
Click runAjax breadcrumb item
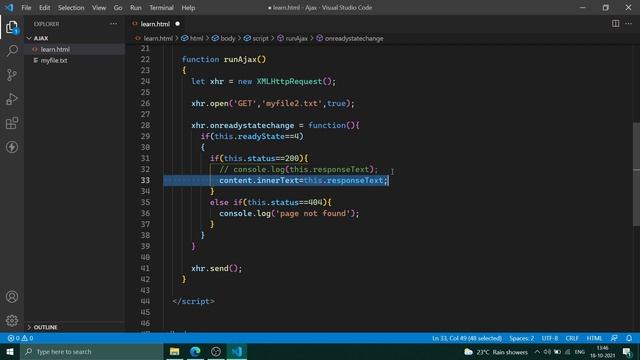[x=296, y=38]
